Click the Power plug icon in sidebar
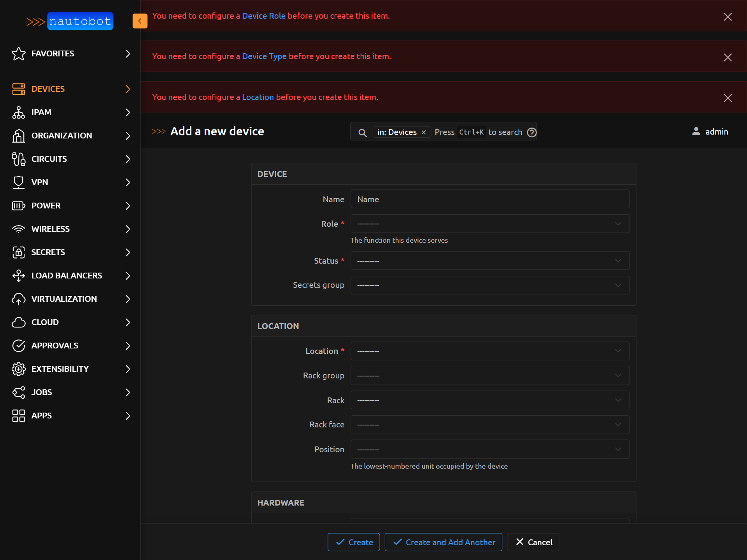 18,206
